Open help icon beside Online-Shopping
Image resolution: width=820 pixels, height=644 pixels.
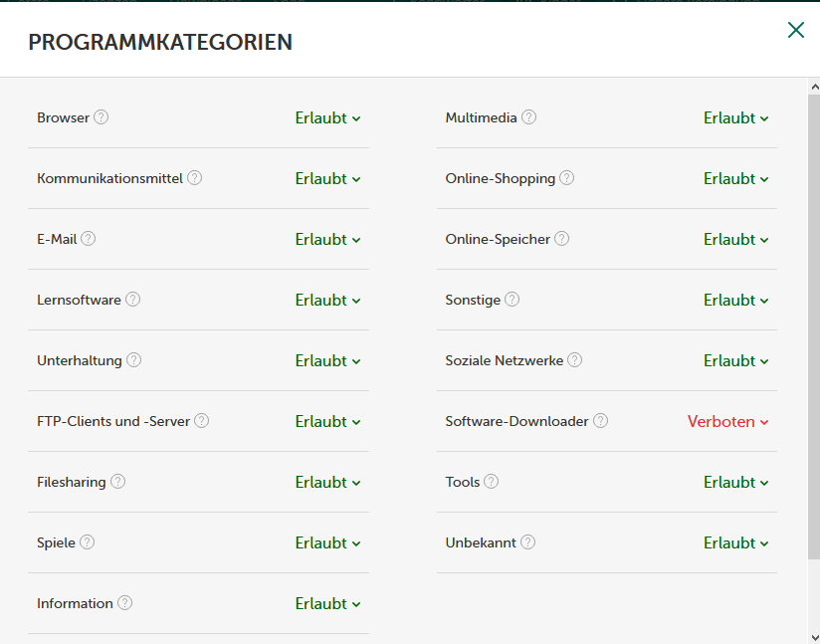click(566, 178)
